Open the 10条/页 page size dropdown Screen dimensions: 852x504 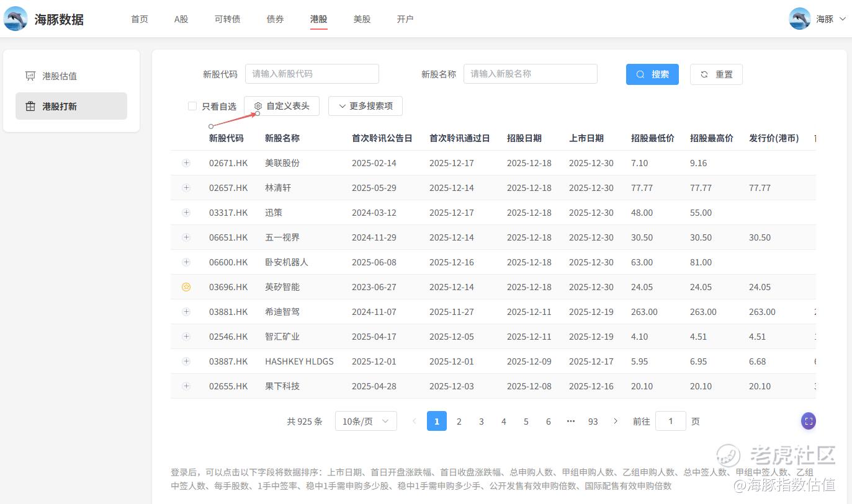click(365, 422)
